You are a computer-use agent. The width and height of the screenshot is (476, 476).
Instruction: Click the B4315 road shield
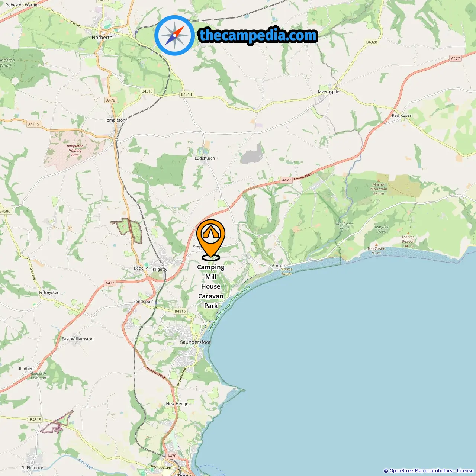click(x=147, y=91)
